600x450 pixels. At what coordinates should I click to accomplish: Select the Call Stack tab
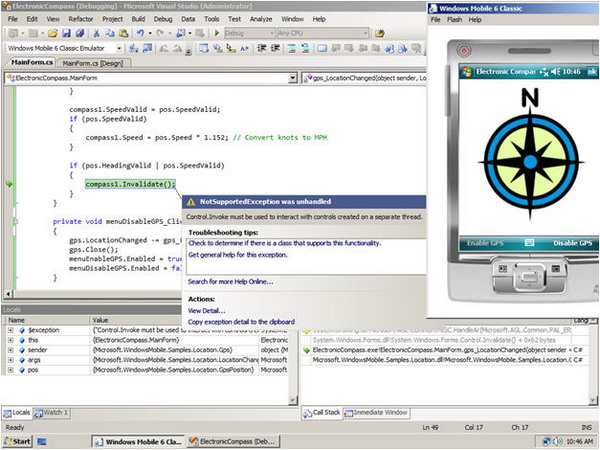pos(322,412)
